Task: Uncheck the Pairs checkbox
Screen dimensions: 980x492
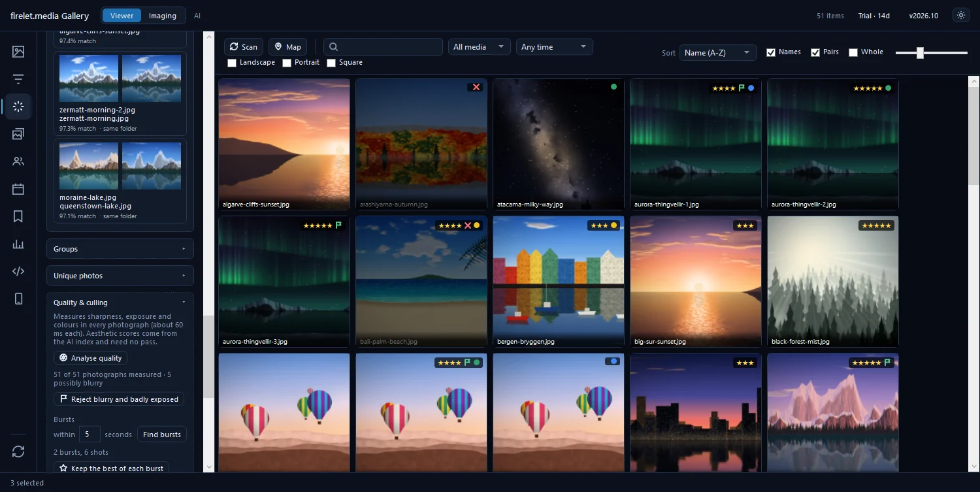Action: 815,52
